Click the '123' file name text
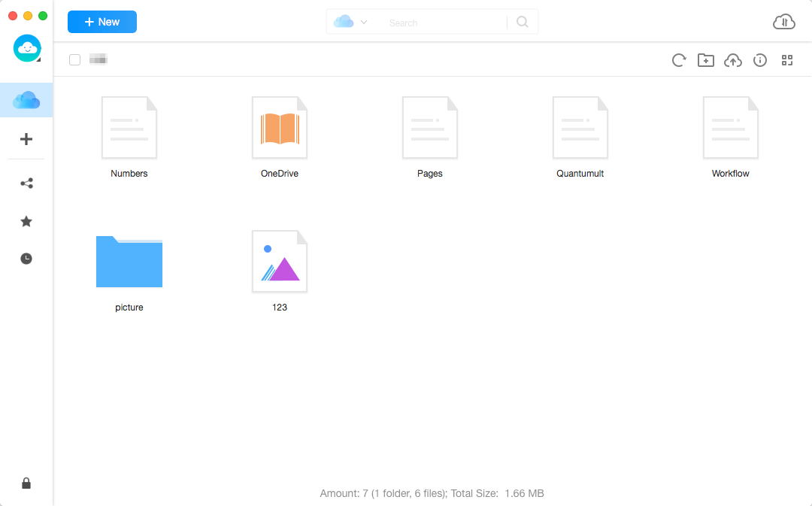 click(280, 307)
